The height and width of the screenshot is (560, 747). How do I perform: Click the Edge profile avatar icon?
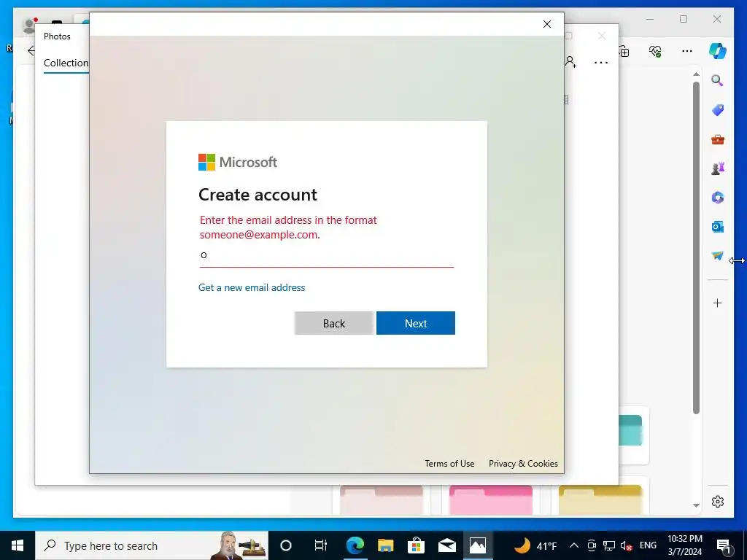(29, 25)
